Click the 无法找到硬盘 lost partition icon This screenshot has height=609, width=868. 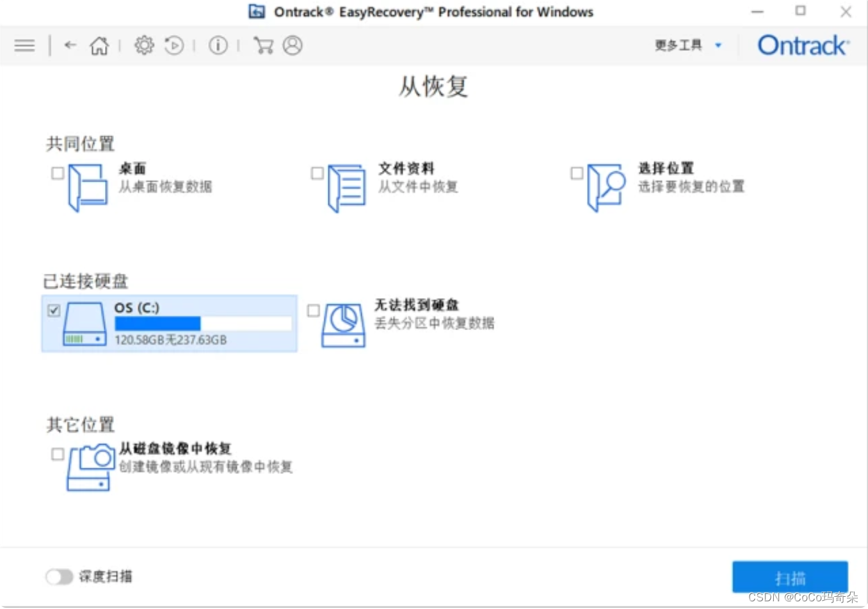[344, 325]
